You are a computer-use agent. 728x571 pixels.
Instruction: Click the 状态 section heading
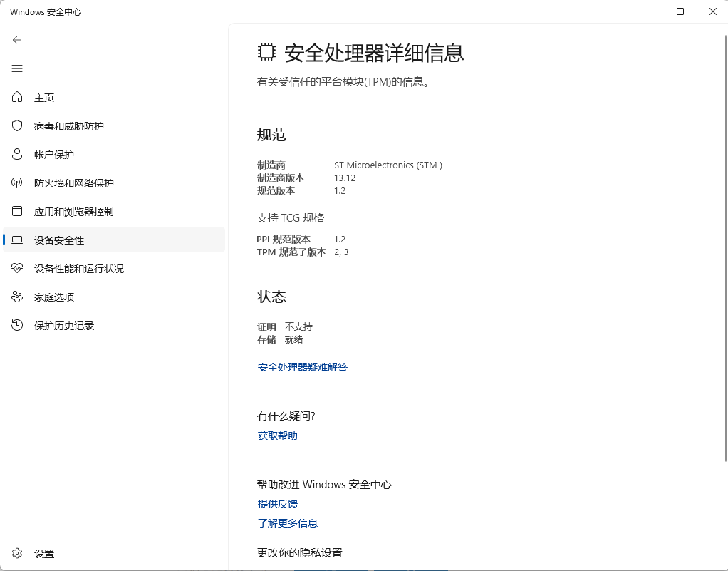[271, 297]
